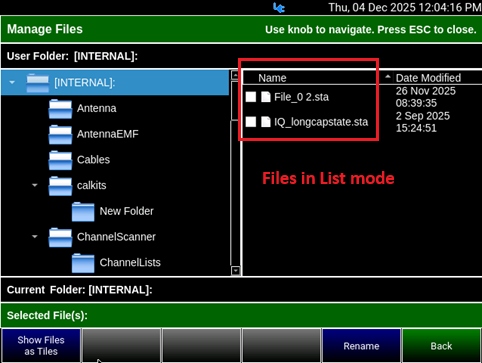482x363 pixels.
Task: Select the Antenna folder label
Action: pos(97,108)
